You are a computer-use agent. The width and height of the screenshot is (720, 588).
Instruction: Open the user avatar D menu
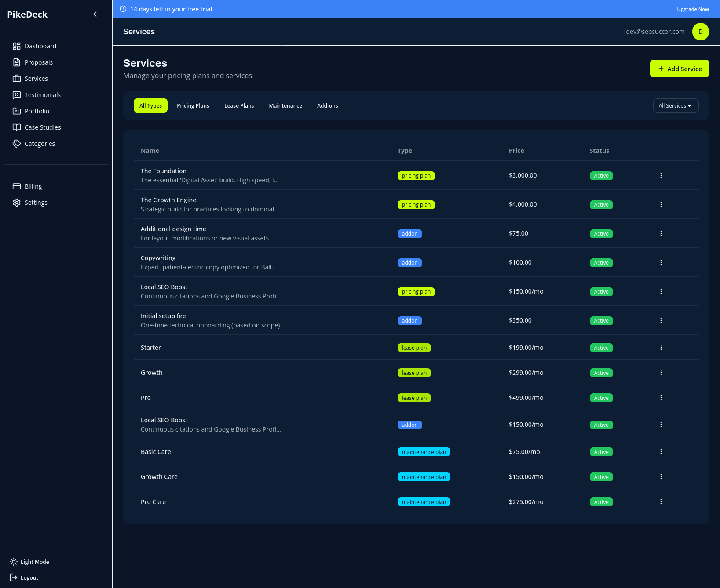pos(700,32)
